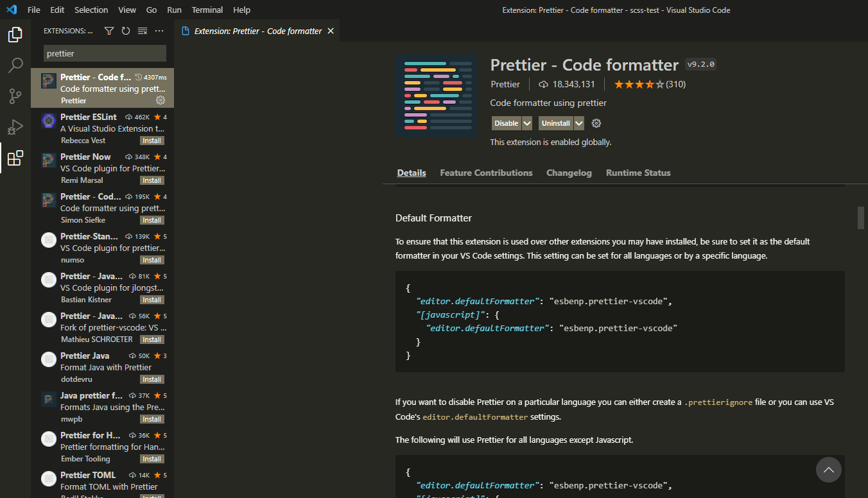
Task: Click the scroll-to-top arrow button
Action: pos(829,470)
